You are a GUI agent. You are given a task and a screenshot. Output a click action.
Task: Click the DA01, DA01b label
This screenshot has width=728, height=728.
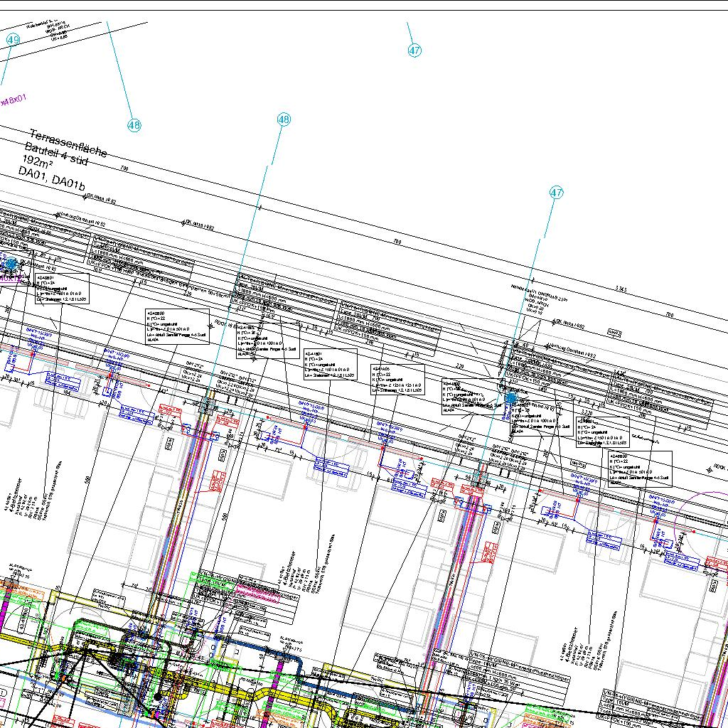pyautogui.click(x=51, y=178)
